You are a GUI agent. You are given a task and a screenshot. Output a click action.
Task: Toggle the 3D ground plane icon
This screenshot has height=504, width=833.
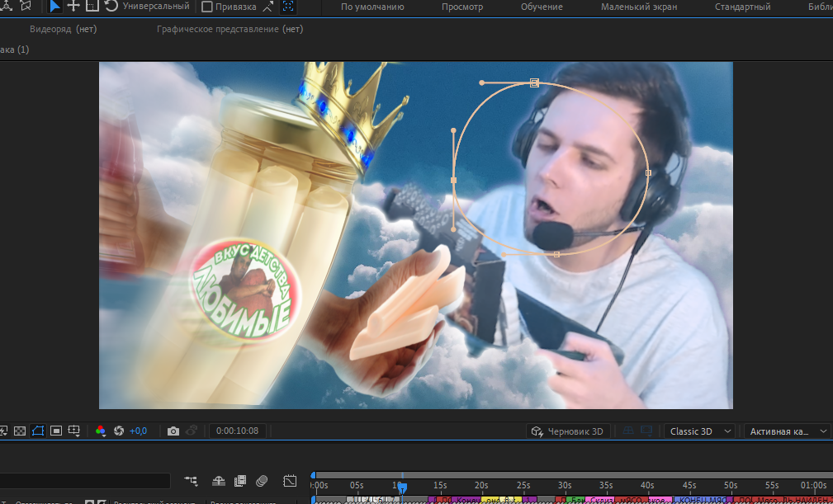[628, 431]
